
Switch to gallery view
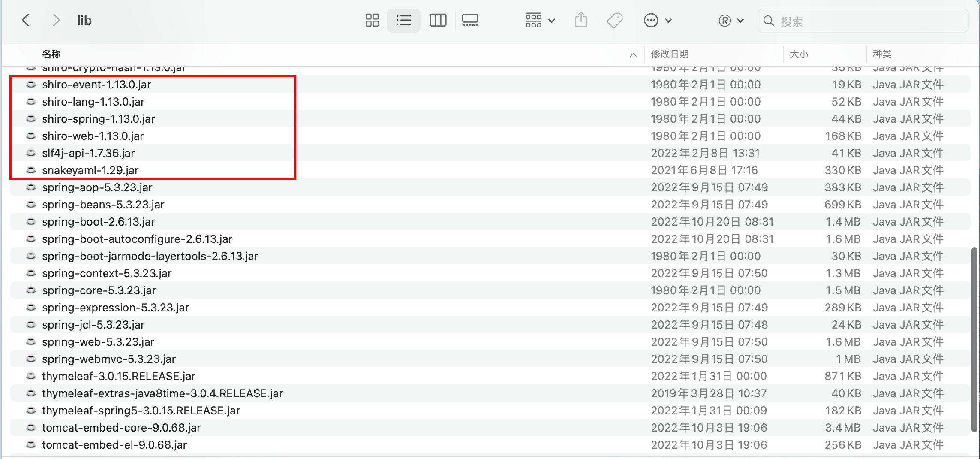[x=470, y=20]
